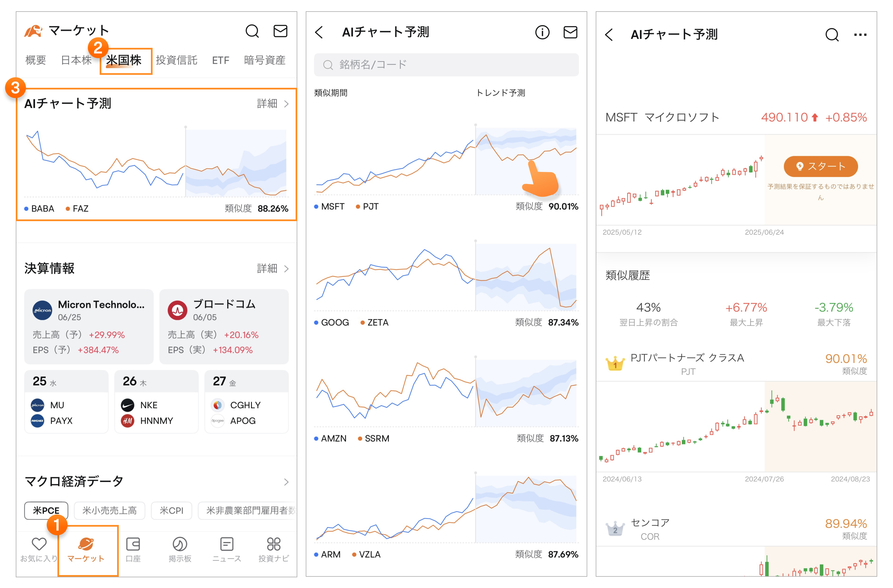Select the 米CPI macro data chip
Viewport: 893px width, 588px height.
171,510
